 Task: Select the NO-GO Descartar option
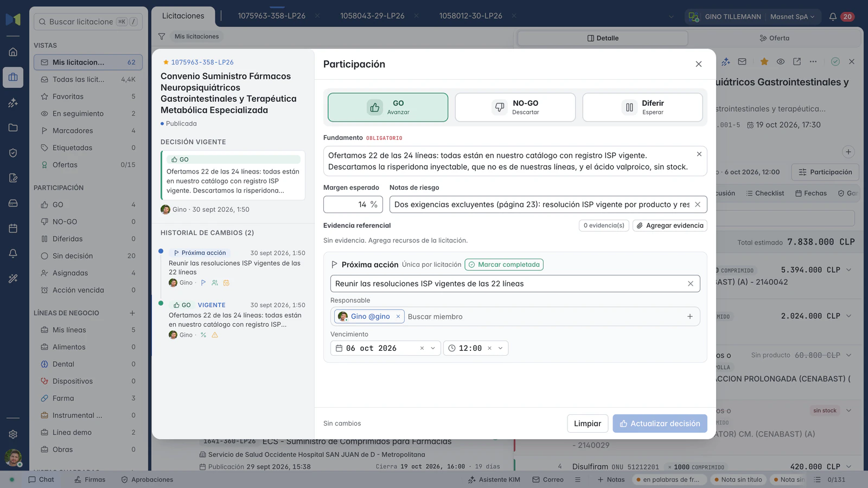tap(515, 107)
